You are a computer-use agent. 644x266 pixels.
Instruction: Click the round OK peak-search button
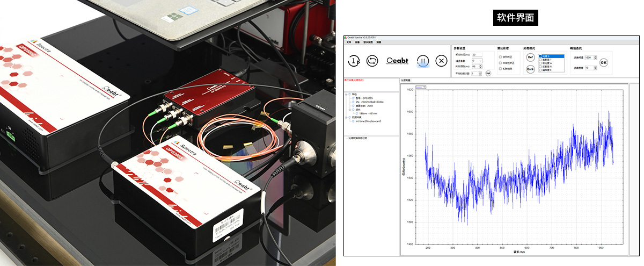click(604, 62)
